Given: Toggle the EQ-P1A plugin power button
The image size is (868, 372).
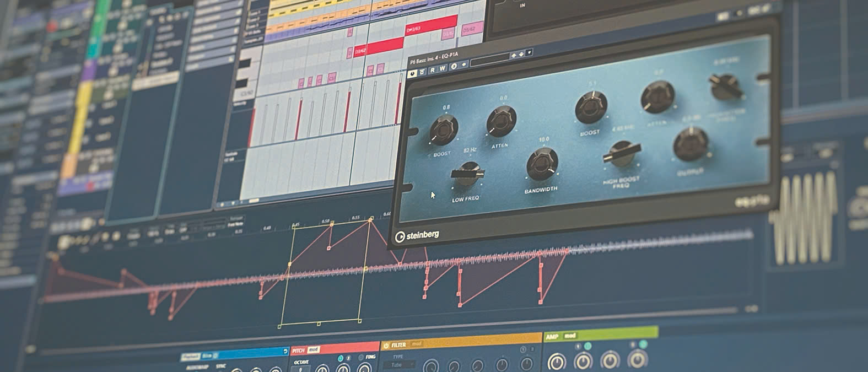Looking at the screenshot, I should pos(412,73).
